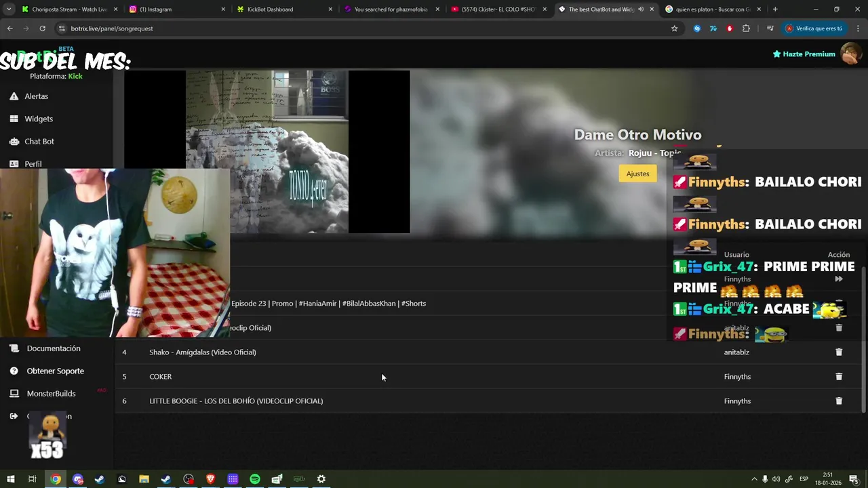Close the KickBot Dashboard tab
The image size is (868, 488).
click(x=330, y=9)
